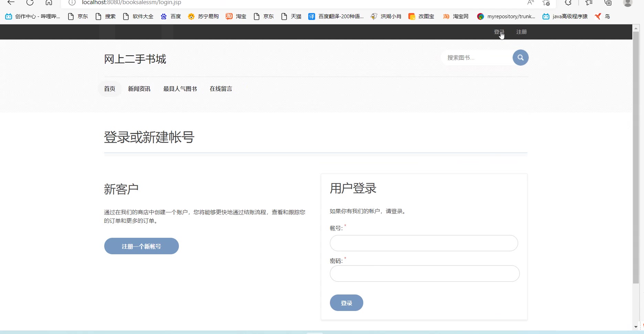Click the blue search magnifier button
644x334 pixels.
point(520,58)
